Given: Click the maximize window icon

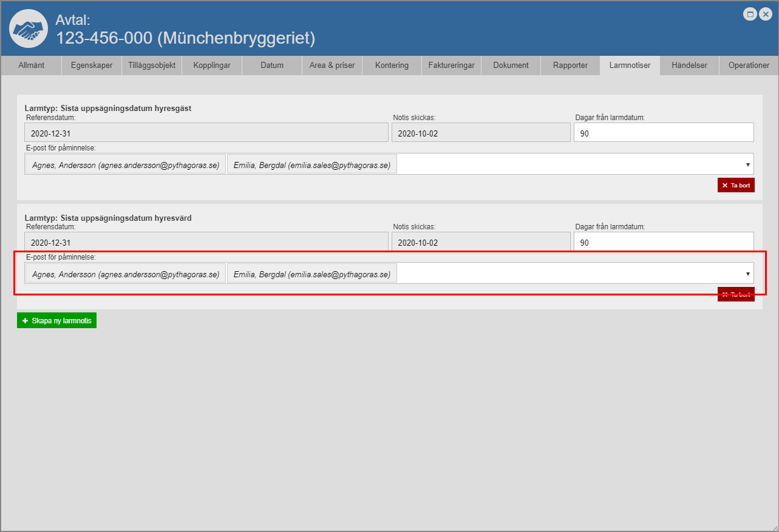Looking at the screenshot, I should point(750,15).
